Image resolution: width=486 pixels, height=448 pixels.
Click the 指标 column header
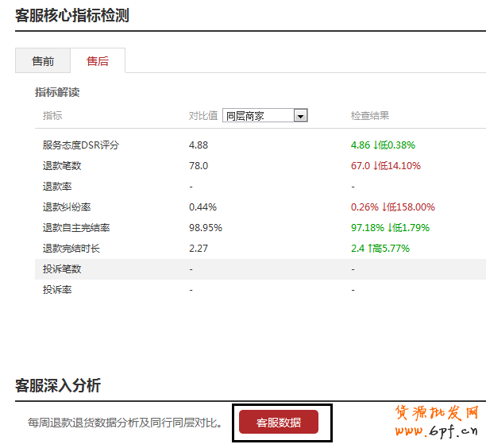click(52, 116)
